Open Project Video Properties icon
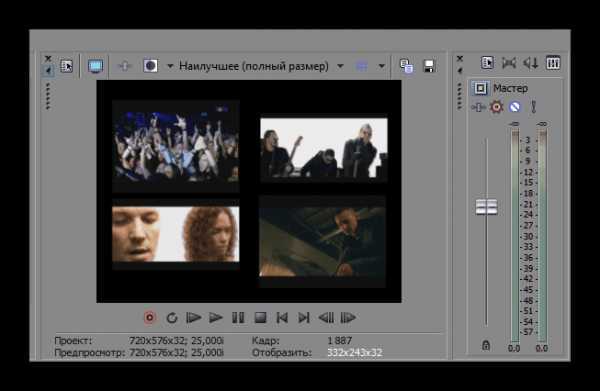Image resolution: width=600 pixels, height=391 pixels. pos(66,66)
